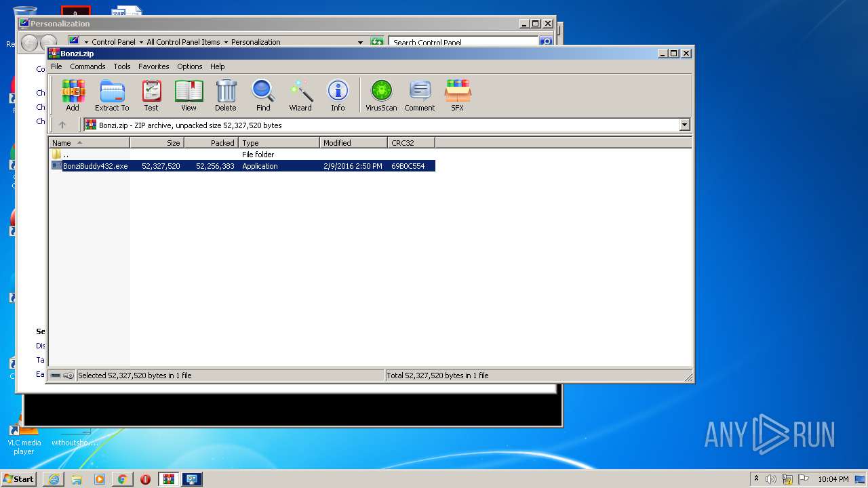Image resolution: width=868 pixels, height=488 pixels.
Task: Click All Control Panel Items breadcrumb
Action: [x=183, y=42]
